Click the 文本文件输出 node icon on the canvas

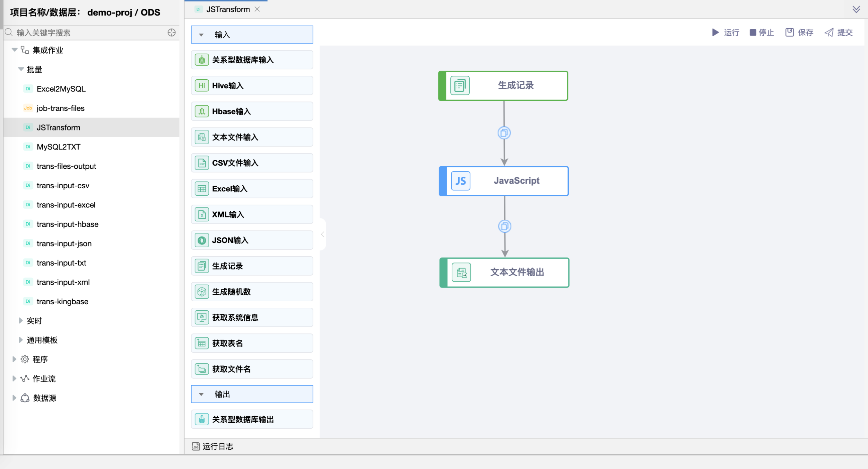461,272
